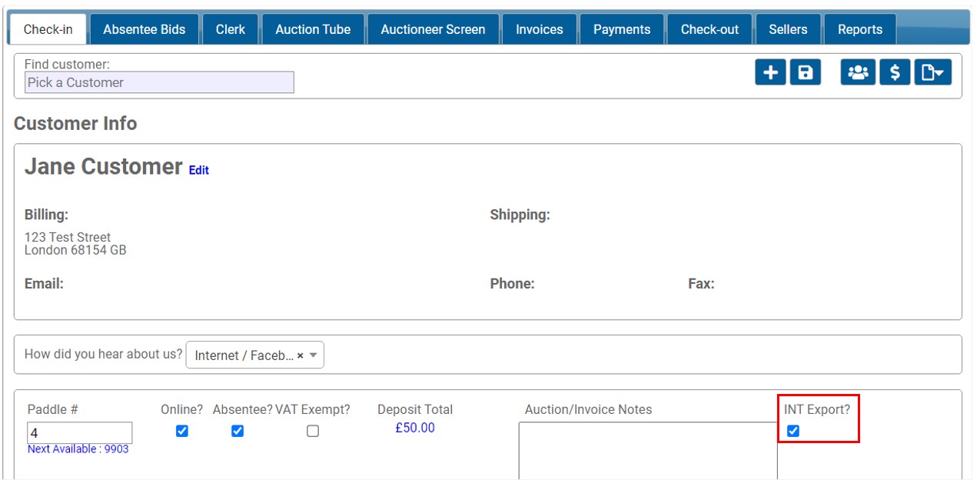Uncheck the INT Export? checkbox
Image resolution: width=980 pixels, height=487 pixels.
click(793, 431)
